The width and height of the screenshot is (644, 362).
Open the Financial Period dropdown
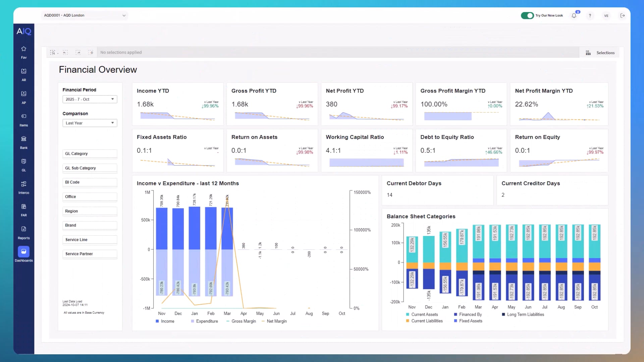90,99
